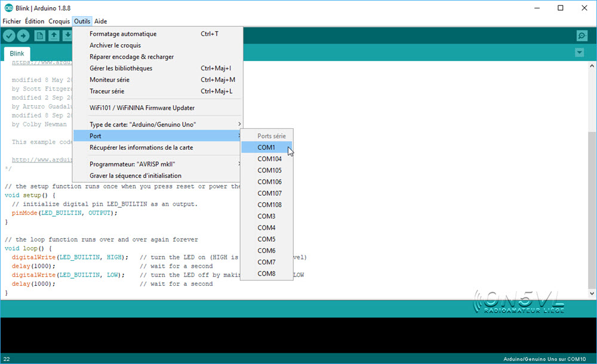Expand the Programmateur AVRISP mkII submenu

pyautogui.click(x=156, y=164)
